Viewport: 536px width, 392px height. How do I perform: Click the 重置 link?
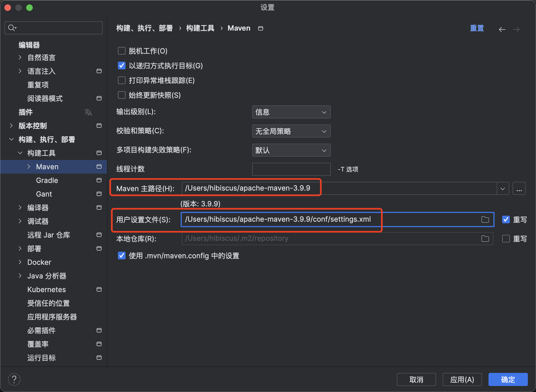point(477,28)
